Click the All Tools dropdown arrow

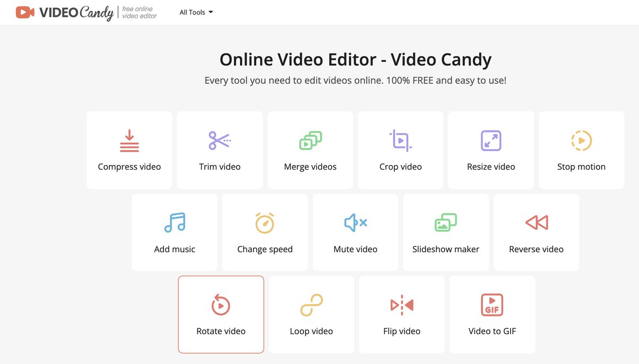pos(210,12)
